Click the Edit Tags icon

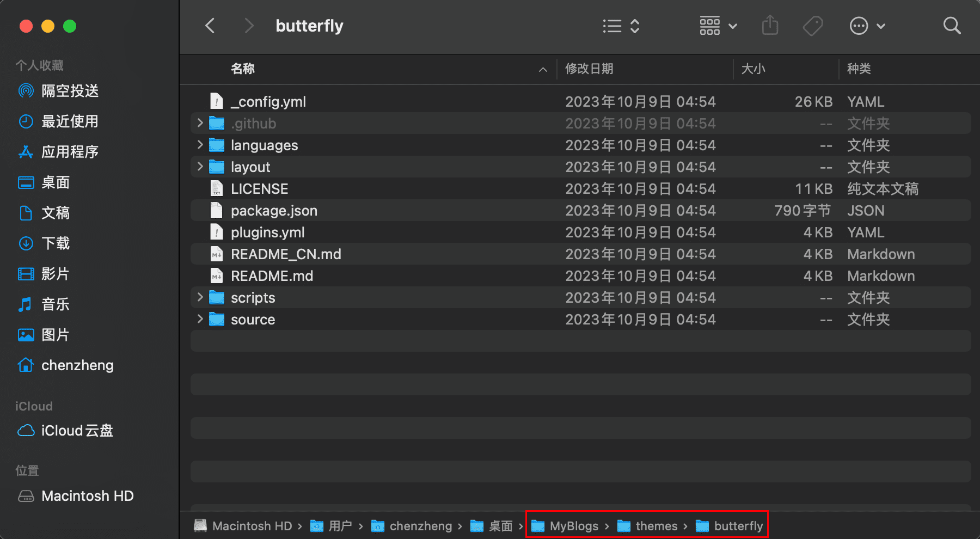point(813,26)
